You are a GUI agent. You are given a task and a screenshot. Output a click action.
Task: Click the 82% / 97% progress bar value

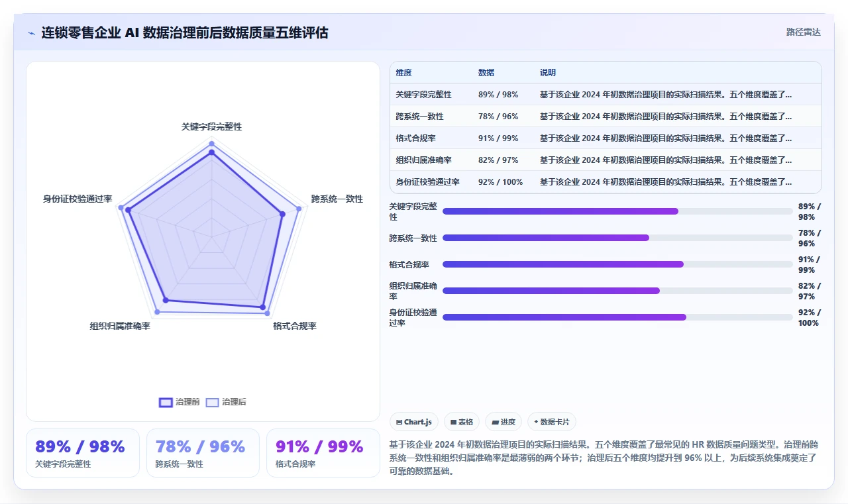pos(810,291)
